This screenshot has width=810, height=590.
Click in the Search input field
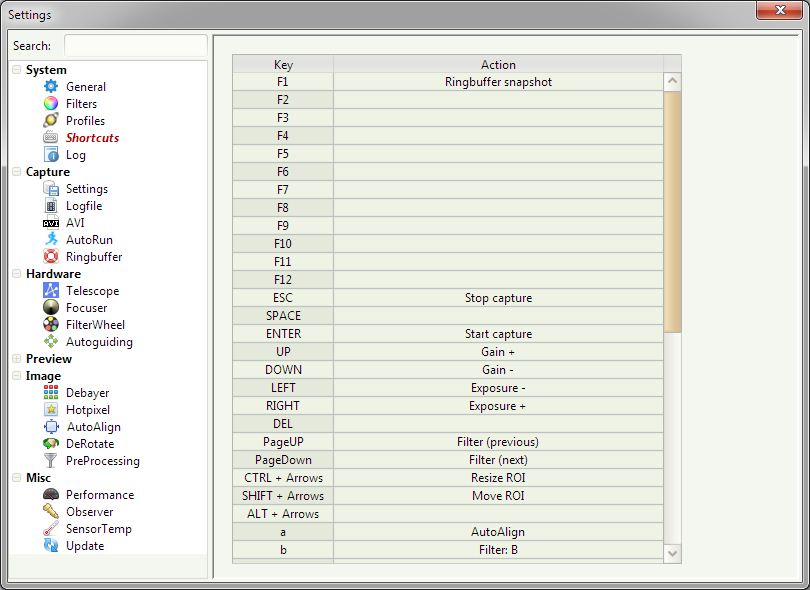pos(135,45)
